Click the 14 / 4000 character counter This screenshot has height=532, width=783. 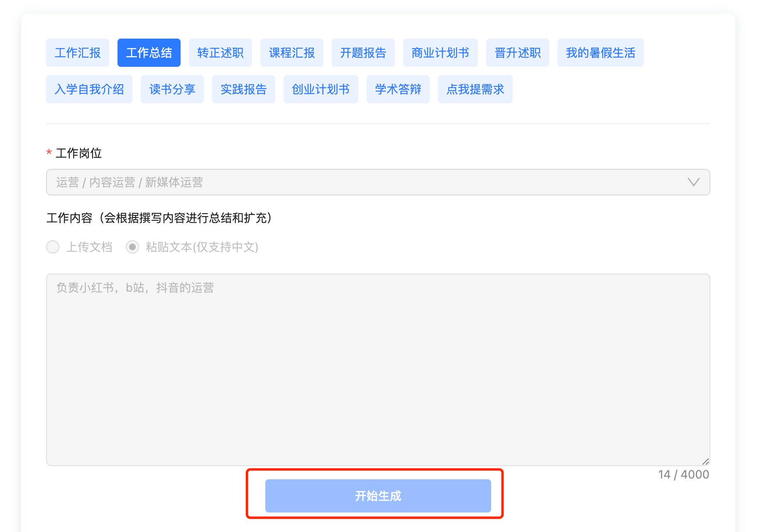[x=683, y=474]
